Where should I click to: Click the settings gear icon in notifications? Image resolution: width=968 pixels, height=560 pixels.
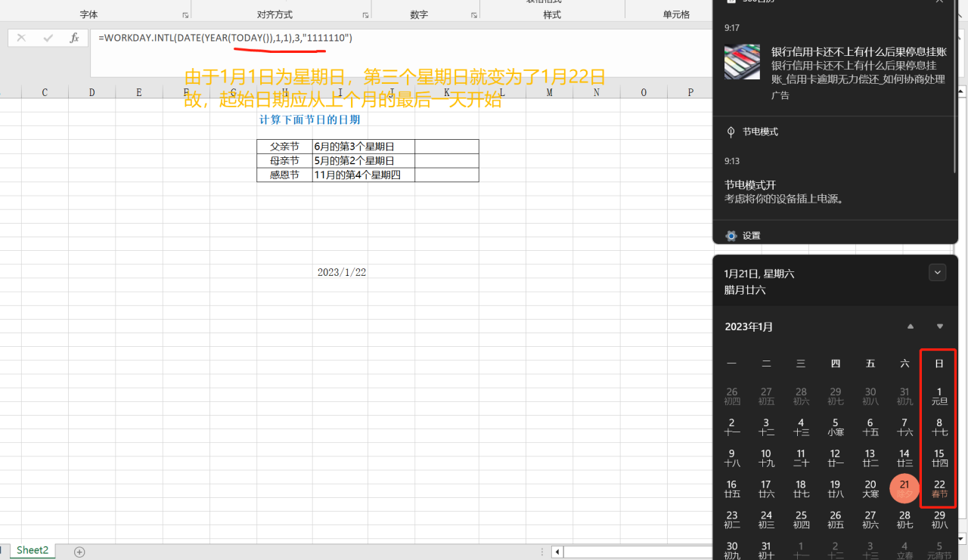(x=731, y=236)
